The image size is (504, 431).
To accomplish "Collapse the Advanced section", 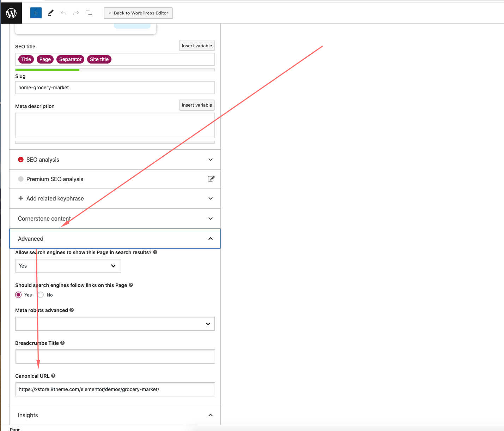I will coord(115,239).
